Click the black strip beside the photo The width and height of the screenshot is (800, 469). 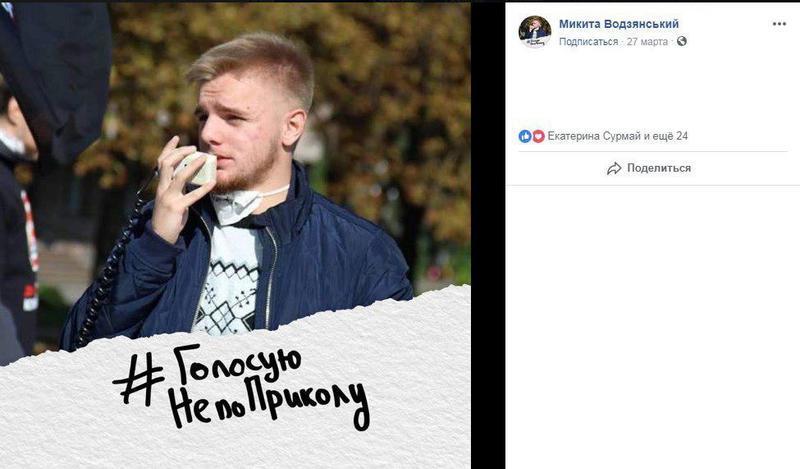(x=488, y=234)
